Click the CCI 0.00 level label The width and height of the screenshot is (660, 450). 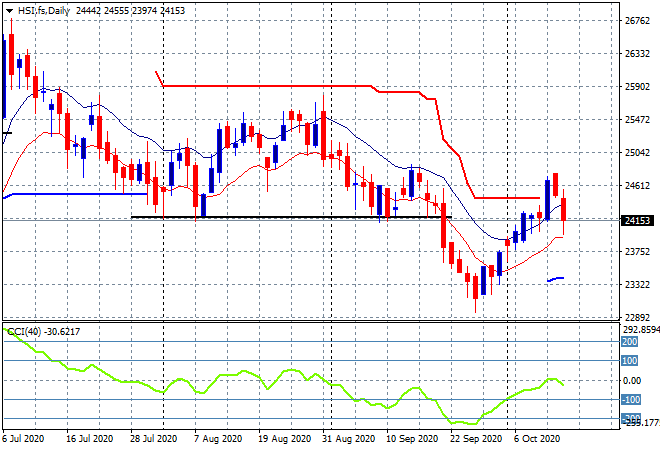[x=632, y=381]
